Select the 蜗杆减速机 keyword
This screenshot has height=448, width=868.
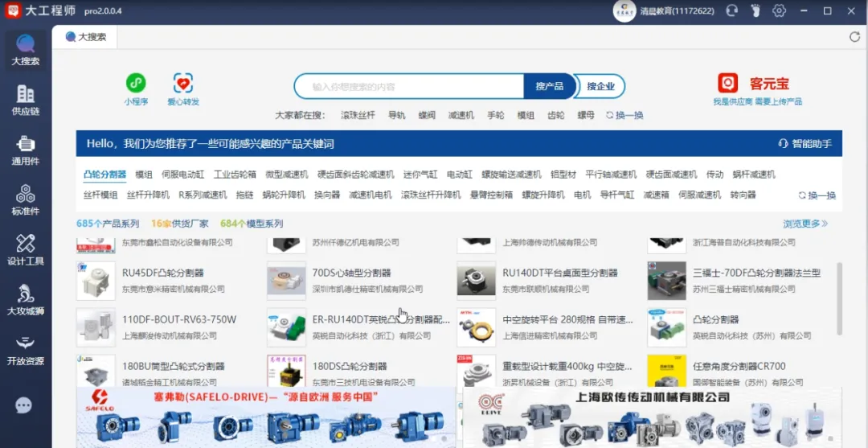(x=753, y=175)
